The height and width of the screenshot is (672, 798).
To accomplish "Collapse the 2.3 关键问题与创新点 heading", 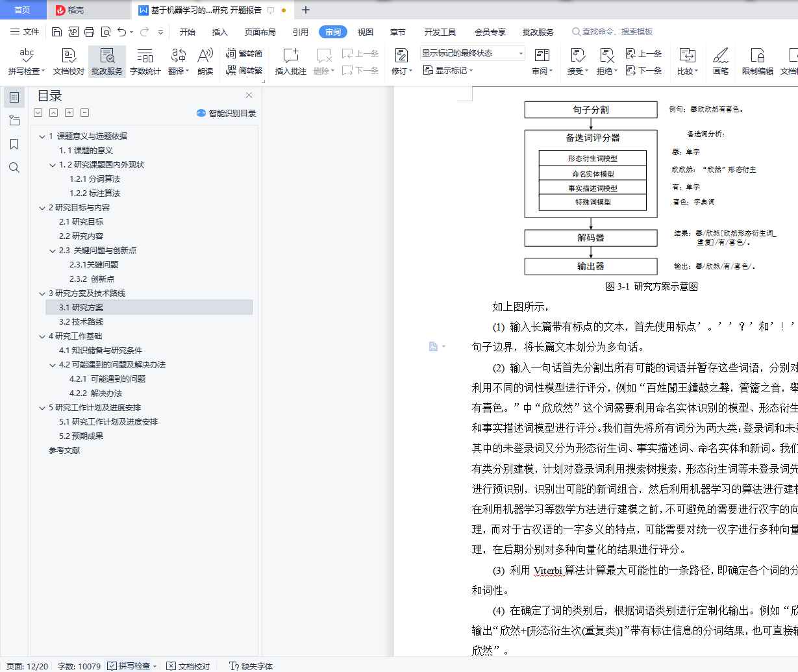I will click(53, 251).
